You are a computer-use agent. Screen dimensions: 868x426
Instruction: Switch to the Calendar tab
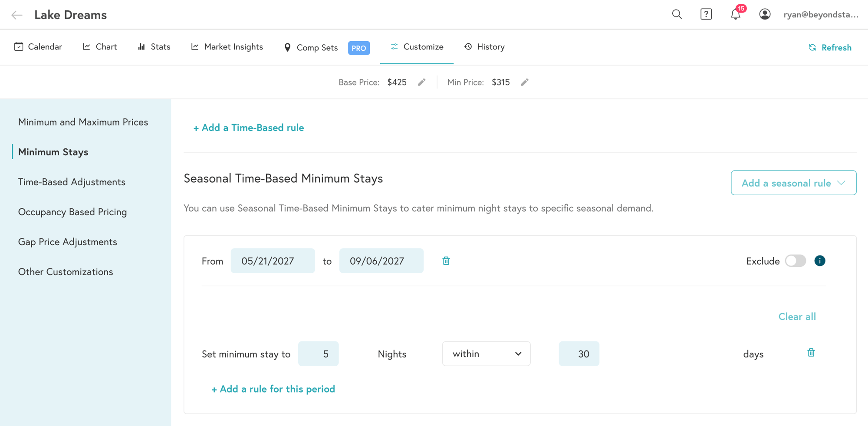tap(38, 47)
